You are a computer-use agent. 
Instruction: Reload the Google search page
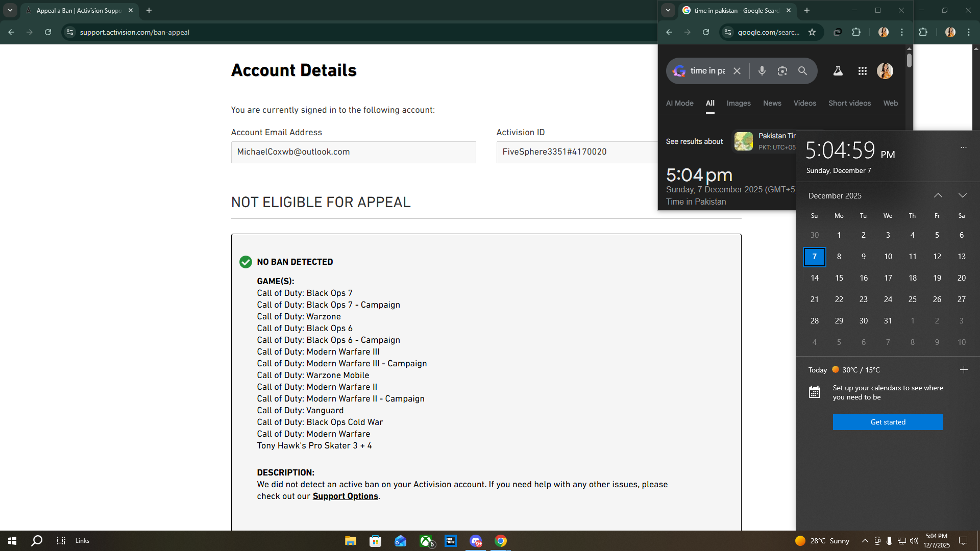pyautogui.click(x=706, y=32)
